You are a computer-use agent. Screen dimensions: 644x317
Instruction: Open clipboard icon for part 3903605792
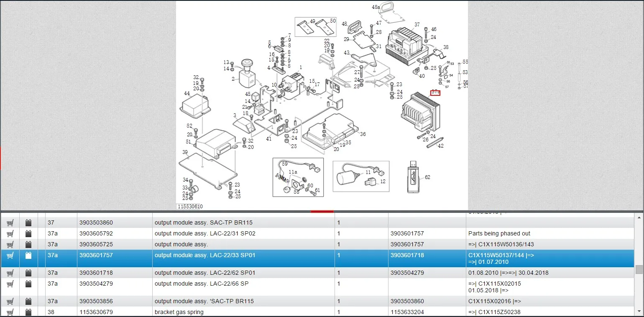tap(28, 234)
